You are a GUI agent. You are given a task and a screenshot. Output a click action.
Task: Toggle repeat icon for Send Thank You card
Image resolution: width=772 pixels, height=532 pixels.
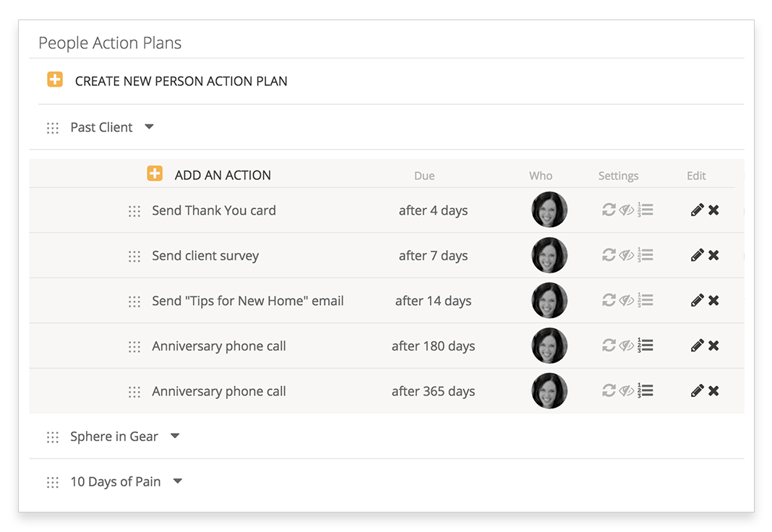(609, 210)
